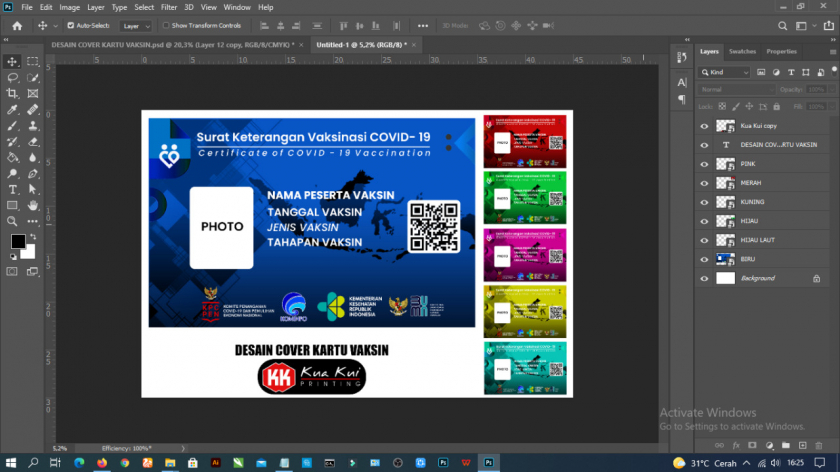Screen dimensions: 840x472
Task: Hide the KUNING layer
Action: coord(704,203)
